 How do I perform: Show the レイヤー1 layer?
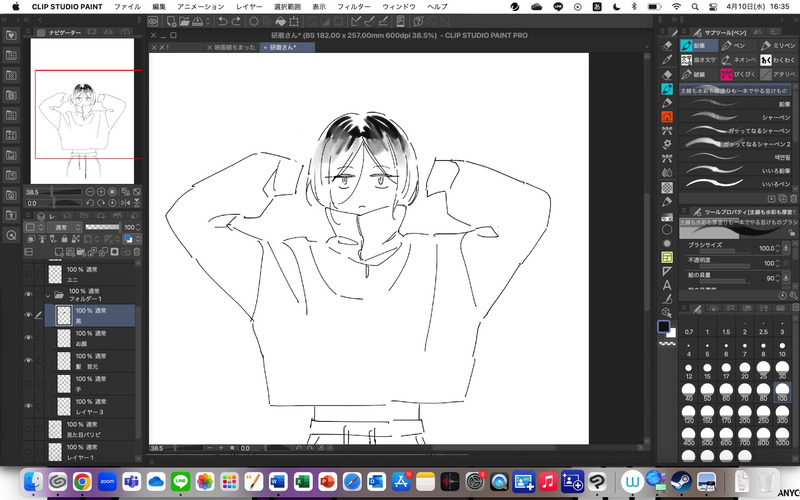coord(28,452)
